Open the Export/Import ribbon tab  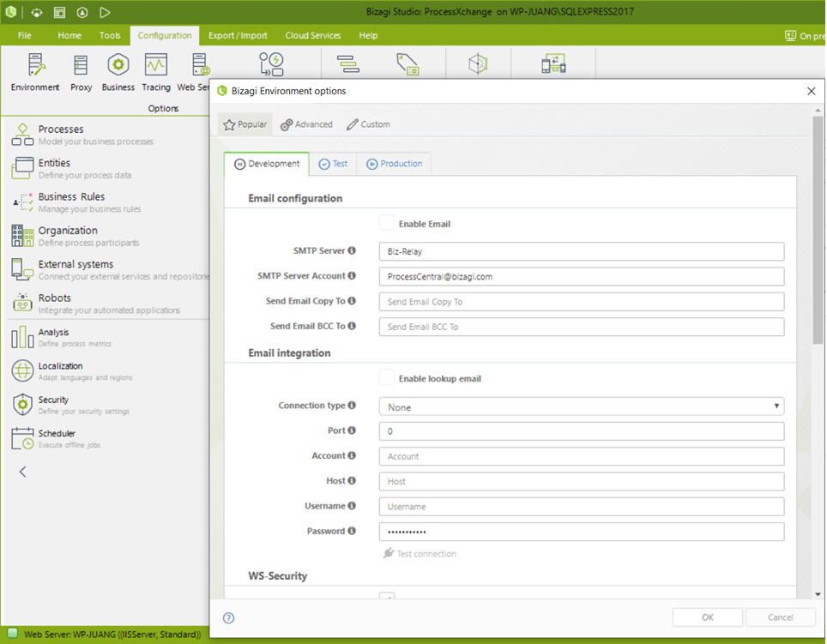[x=238, y=35]
